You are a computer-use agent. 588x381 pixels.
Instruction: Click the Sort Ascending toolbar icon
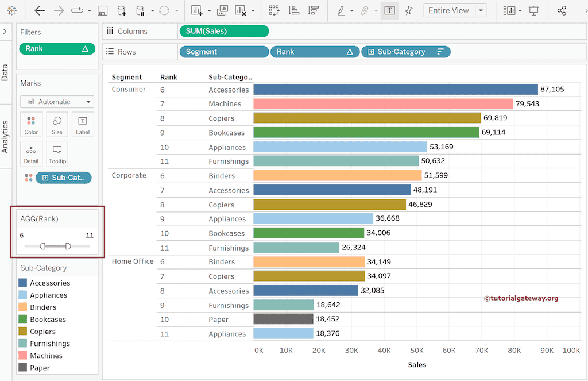point(293,11)
